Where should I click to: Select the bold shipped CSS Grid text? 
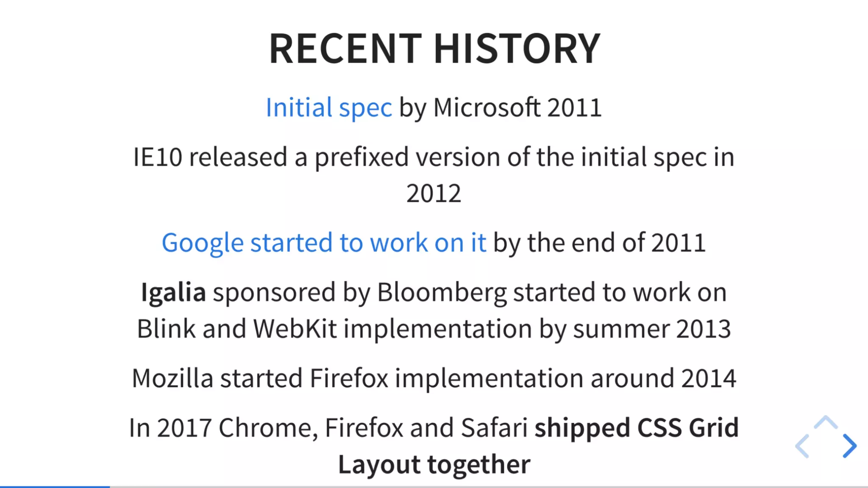click(x=637, y=427)
